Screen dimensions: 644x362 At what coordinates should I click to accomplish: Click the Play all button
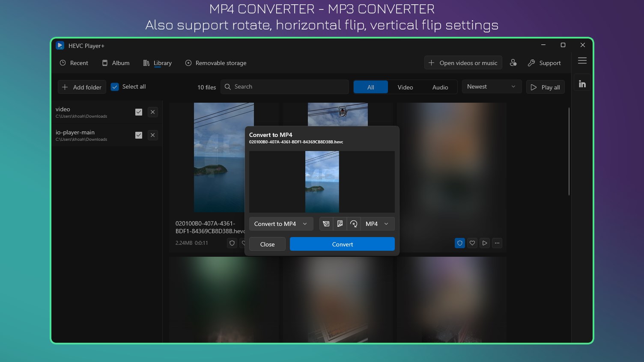pos(546,87)
